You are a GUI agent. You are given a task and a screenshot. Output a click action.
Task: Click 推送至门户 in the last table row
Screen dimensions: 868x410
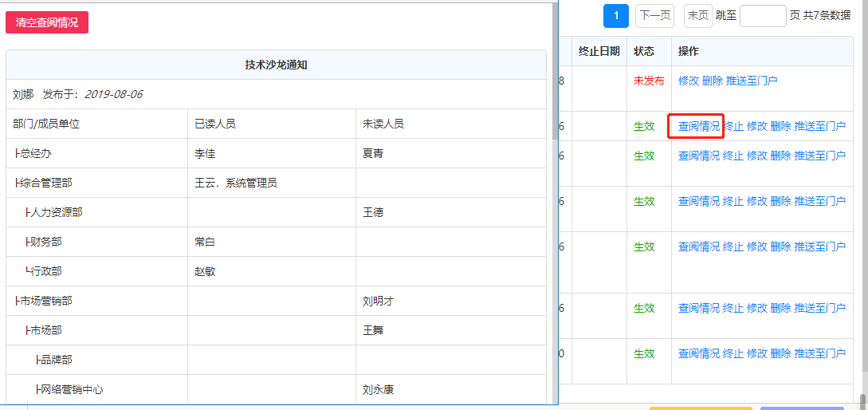click(819, 353)
